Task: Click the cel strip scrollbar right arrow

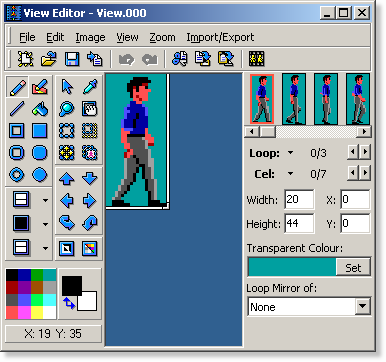Action: (364, 131)
